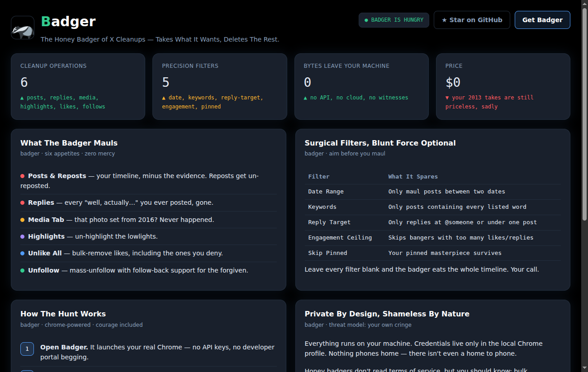Click the Reply Target filter cell

pos(345,222)
